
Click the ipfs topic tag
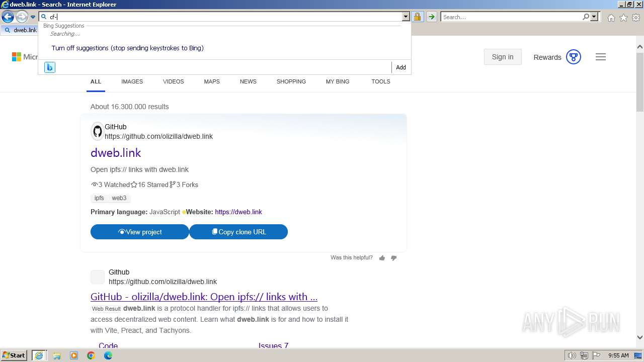(x=99, y=198)
